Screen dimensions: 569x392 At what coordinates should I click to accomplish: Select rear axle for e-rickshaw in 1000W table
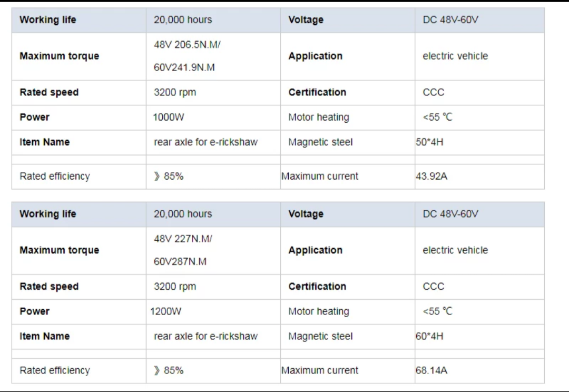pyautogui.click(x=205, y=142)
